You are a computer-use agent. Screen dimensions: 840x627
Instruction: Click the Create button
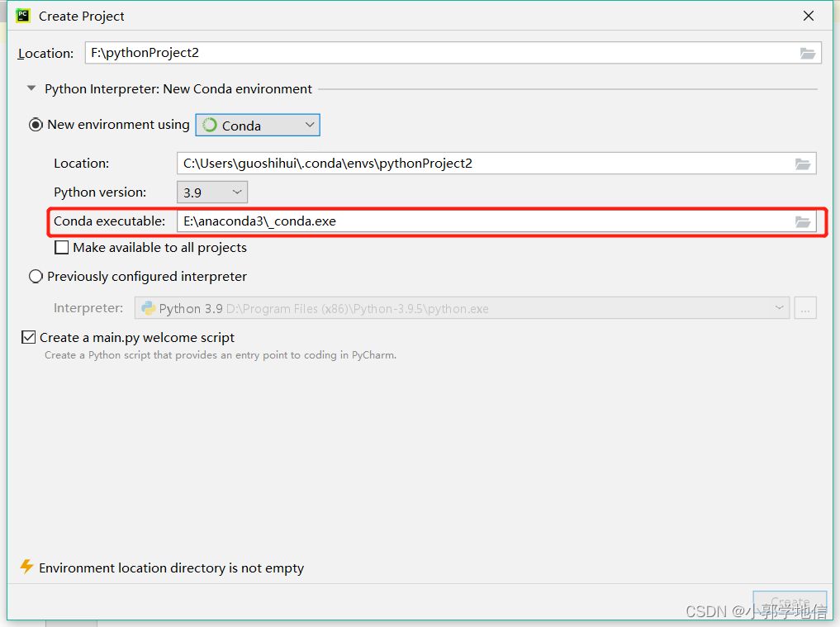[790, 602]
